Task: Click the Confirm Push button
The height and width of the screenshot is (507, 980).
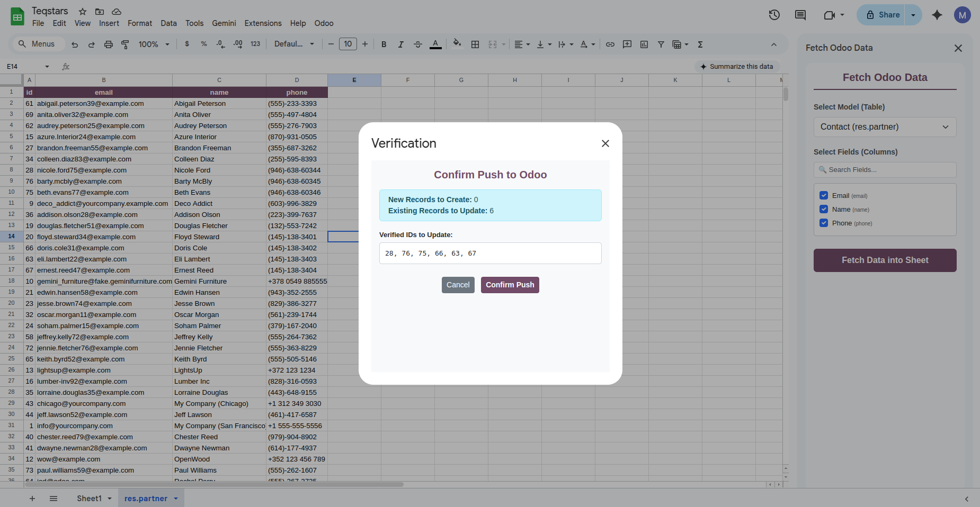Action: click(x=510, y=285)
